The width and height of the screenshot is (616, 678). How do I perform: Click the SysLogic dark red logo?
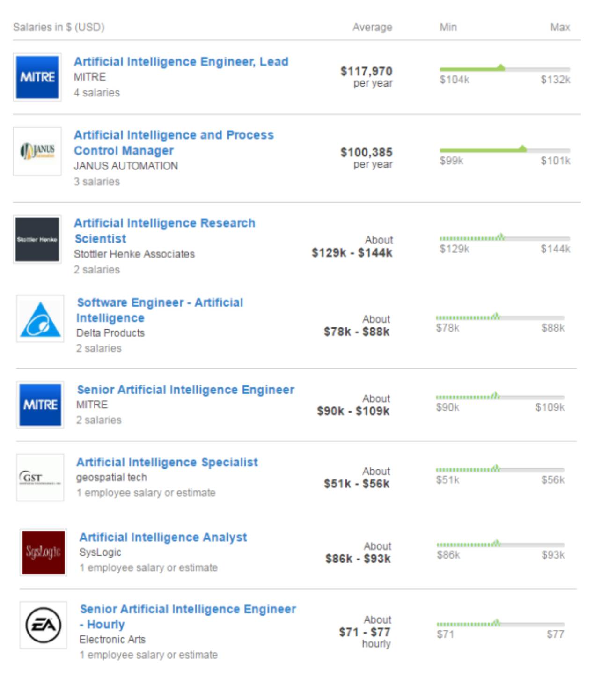pos(43,553)
